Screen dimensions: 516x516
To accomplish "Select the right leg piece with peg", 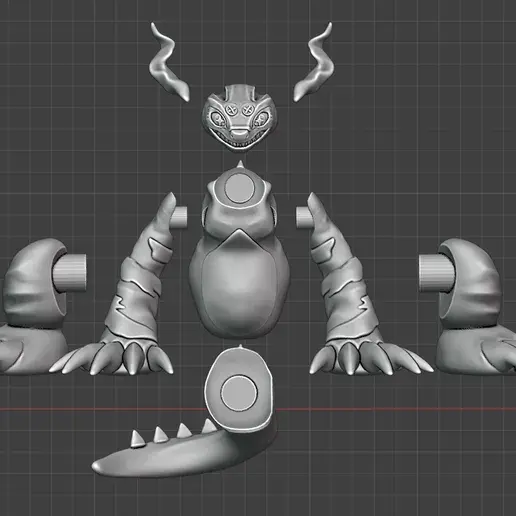I will click(x=473, y=307).
